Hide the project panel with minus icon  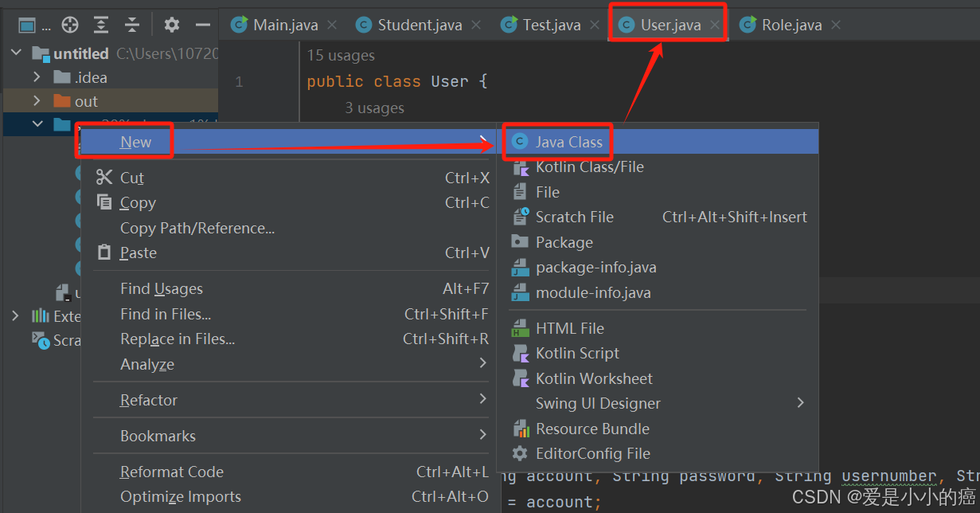(202, 25)
